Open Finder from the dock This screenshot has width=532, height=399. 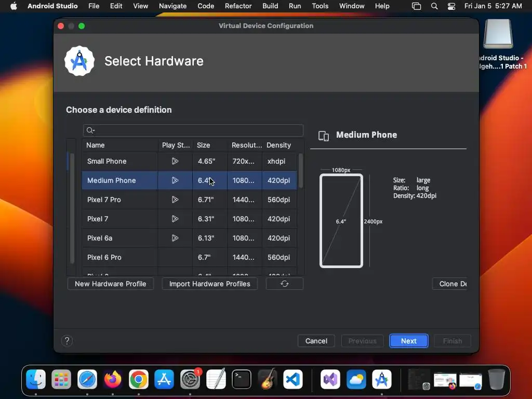tap(36, 379)
